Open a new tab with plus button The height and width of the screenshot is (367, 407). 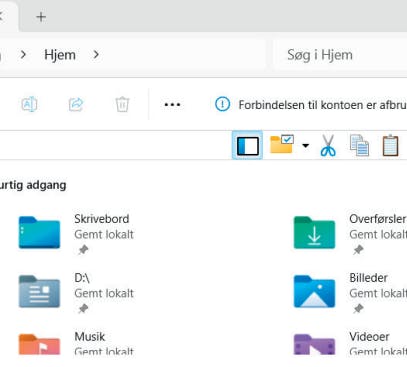click(41, 17)
